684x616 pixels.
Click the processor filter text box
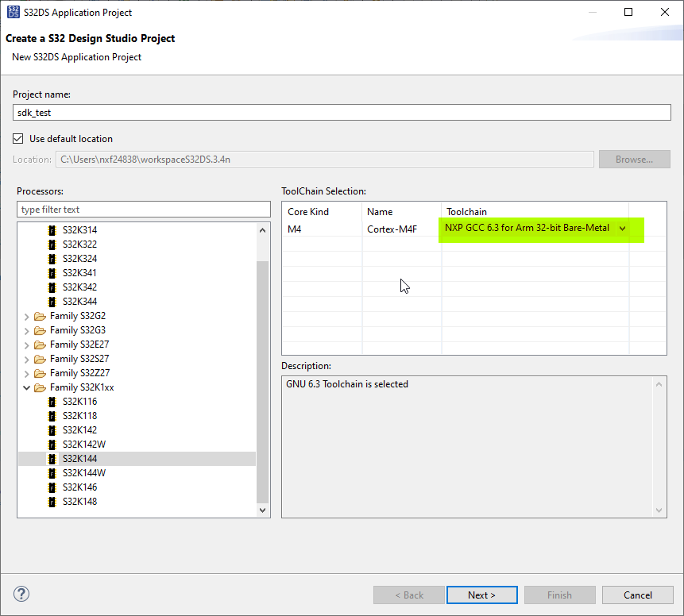coord(143,208)
